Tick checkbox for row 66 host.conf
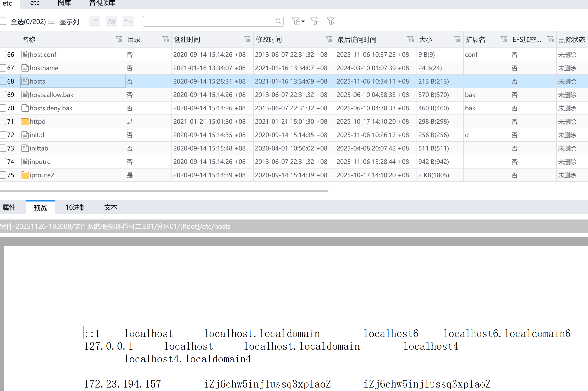The width and height of the screenshot is (588, 391). [x=3, y=55]
